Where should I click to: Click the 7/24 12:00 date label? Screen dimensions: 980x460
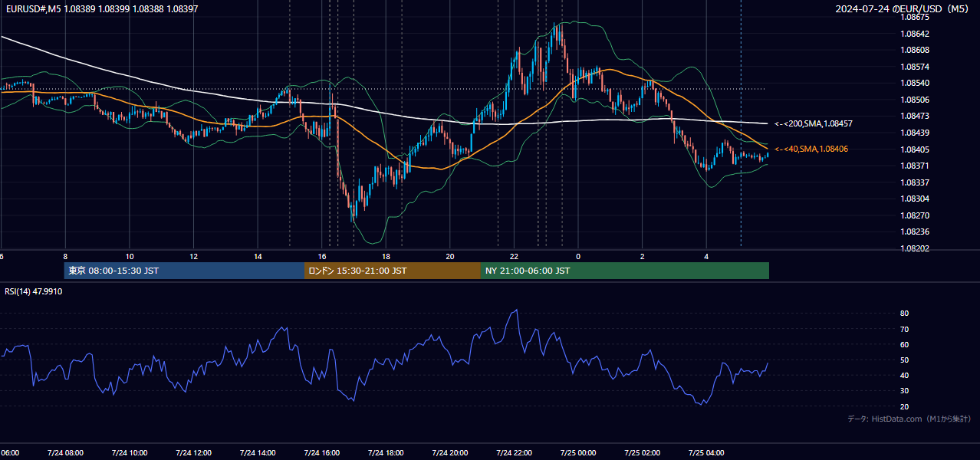coord(193,453)
